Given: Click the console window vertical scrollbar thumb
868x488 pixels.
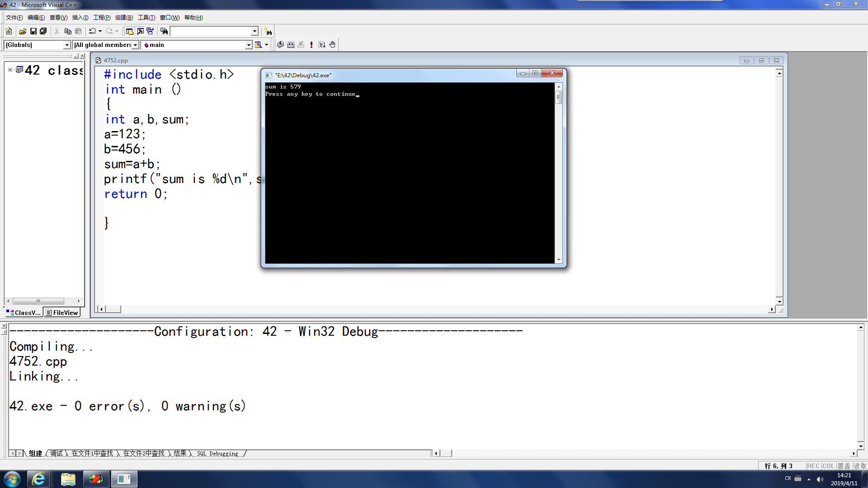Looking at the screenshot, I should pos(559,97).
